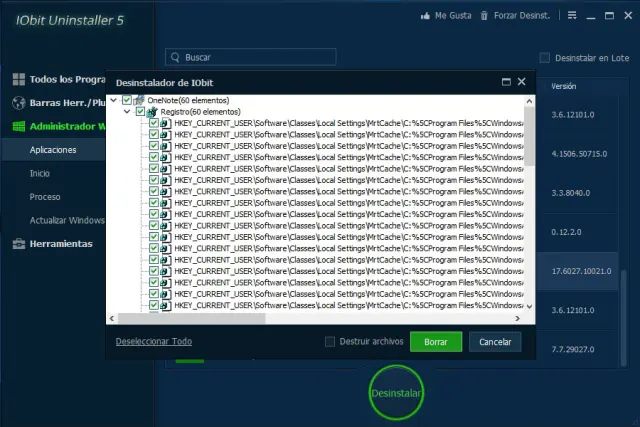Open the hamburger menu in title bar
Screen dimensions: 640x427
(x=571, y=15)
